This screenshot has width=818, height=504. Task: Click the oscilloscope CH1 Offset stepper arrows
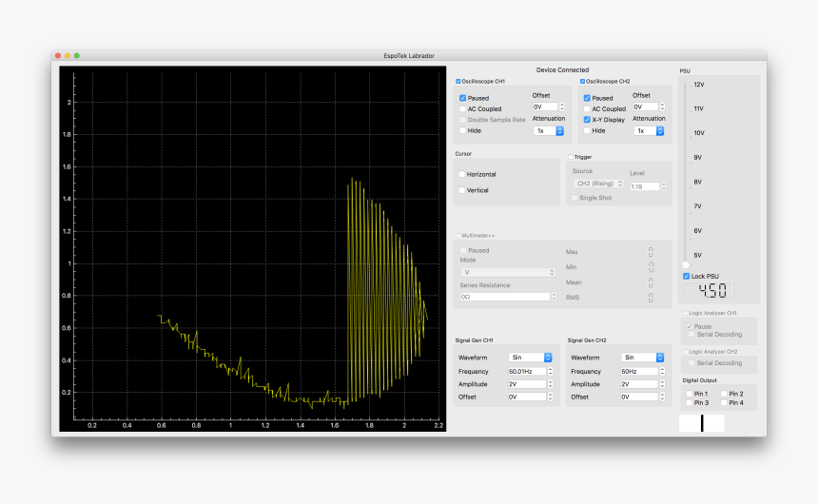coord(562,107)
